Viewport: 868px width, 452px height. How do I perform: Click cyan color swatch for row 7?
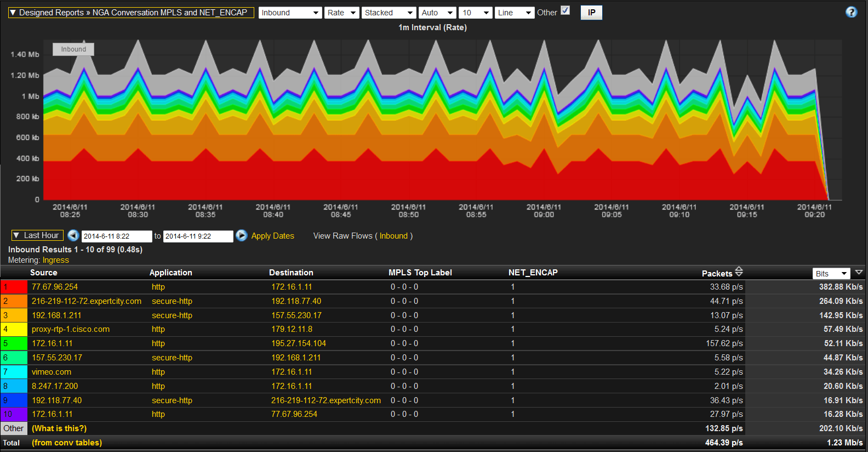click(14, 372)
